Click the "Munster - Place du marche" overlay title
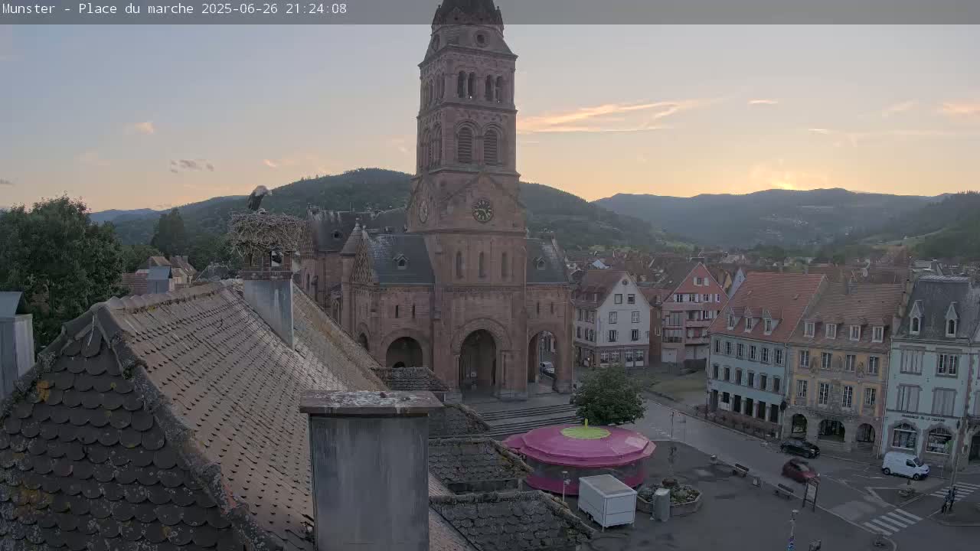This screenshot has height=551, width=980. point(99,9)
